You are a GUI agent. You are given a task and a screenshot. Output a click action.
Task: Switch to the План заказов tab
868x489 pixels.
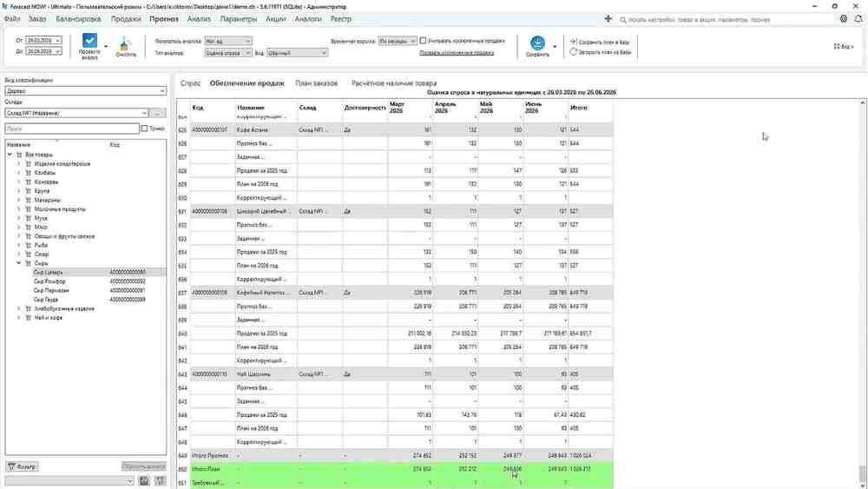[316, 83]
